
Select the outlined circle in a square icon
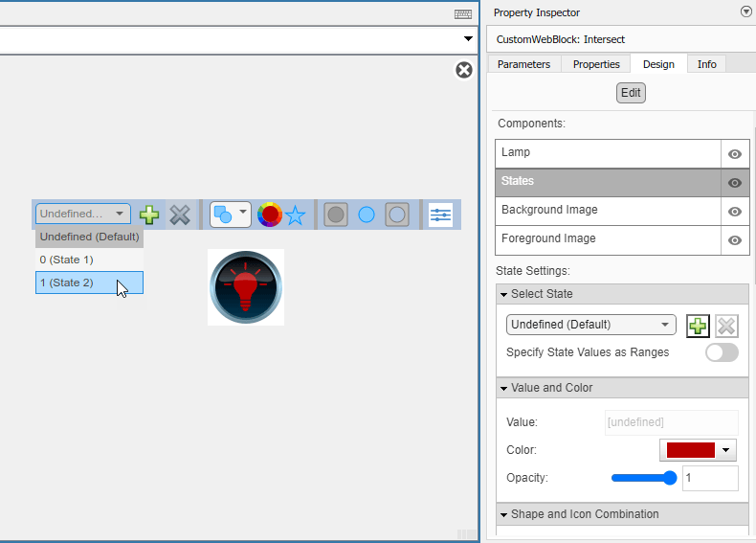click(397, 215)
